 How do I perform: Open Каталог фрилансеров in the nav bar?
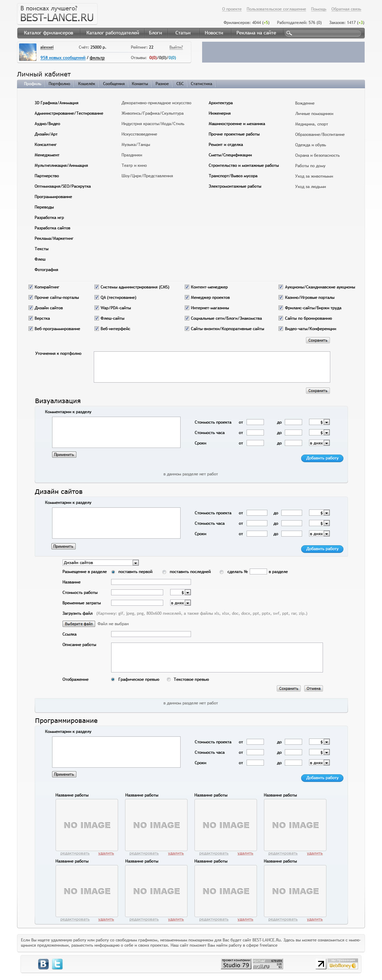click(49, 33)
